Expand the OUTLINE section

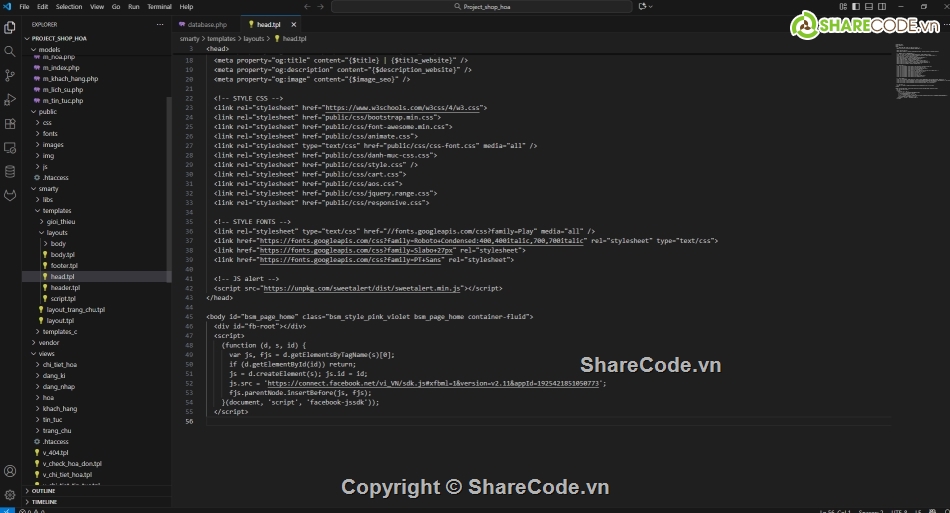tap(44, 491)
